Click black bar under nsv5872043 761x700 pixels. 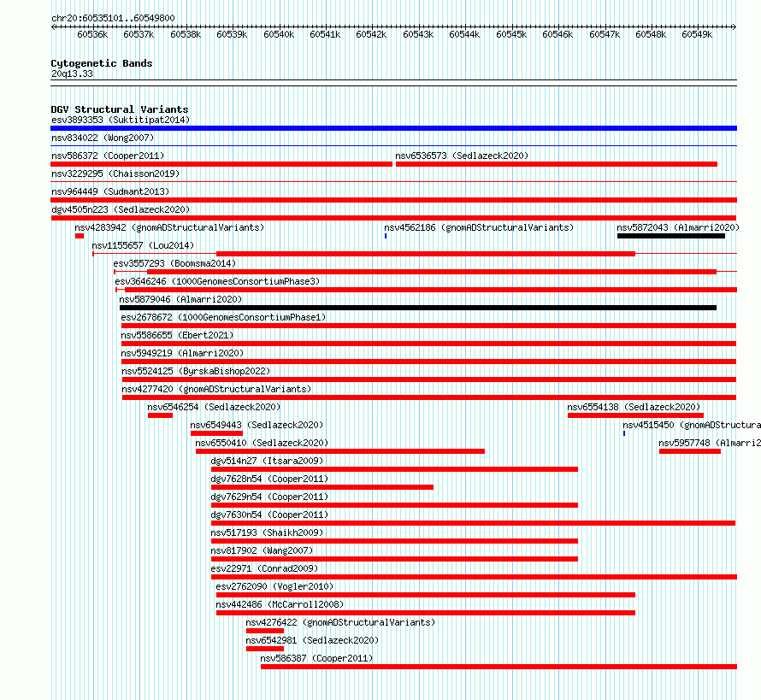671,236
